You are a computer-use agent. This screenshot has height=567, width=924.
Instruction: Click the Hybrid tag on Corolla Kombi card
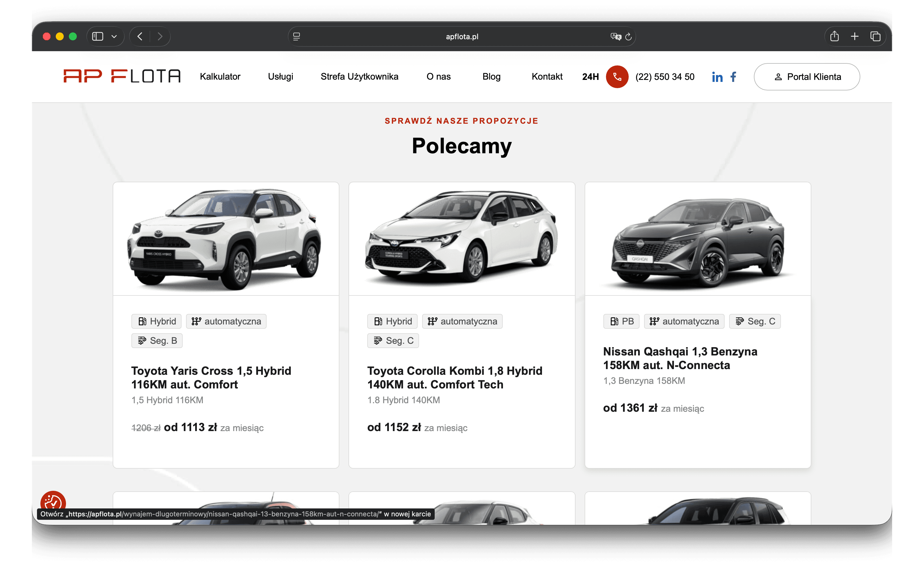click(392, 321)
